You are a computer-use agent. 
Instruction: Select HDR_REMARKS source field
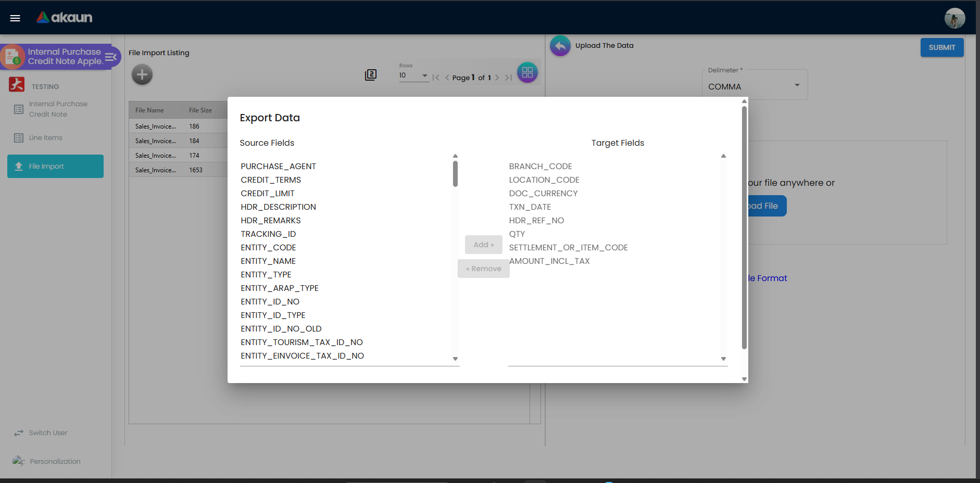pyautogui.click(x=346, y=221)
